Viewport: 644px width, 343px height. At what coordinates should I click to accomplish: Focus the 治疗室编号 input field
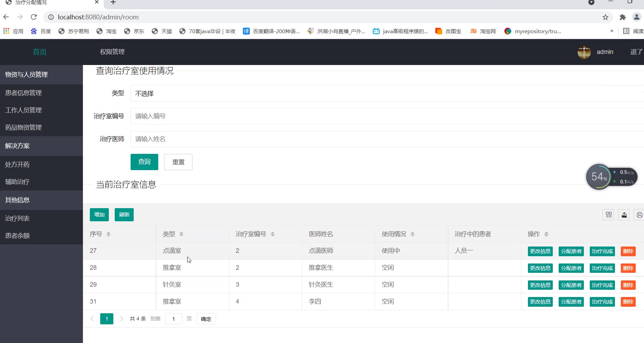[387, 116]
